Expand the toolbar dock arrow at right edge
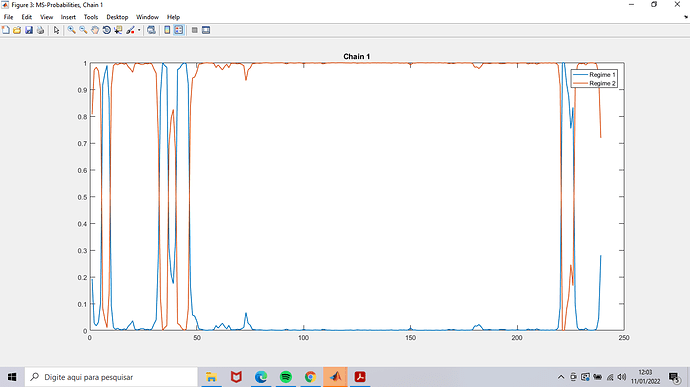This screenshot has width=690, height=387. click(x=686, y=17)
